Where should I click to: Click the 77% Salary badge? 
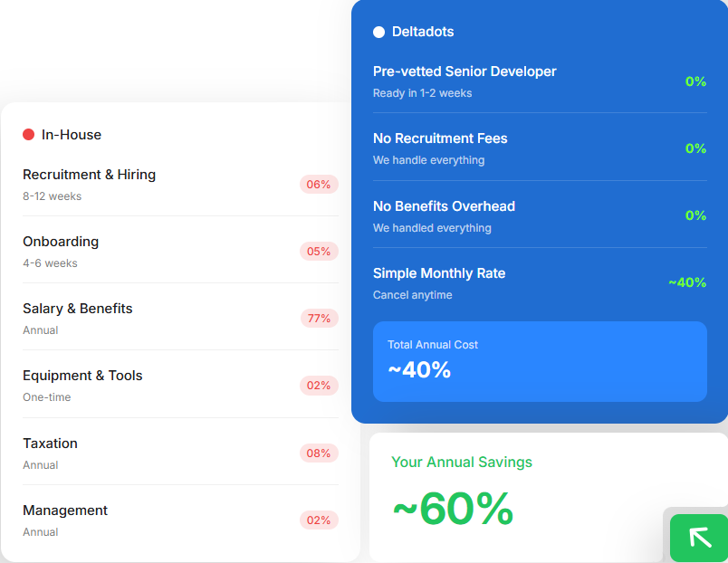coord(319,319)
